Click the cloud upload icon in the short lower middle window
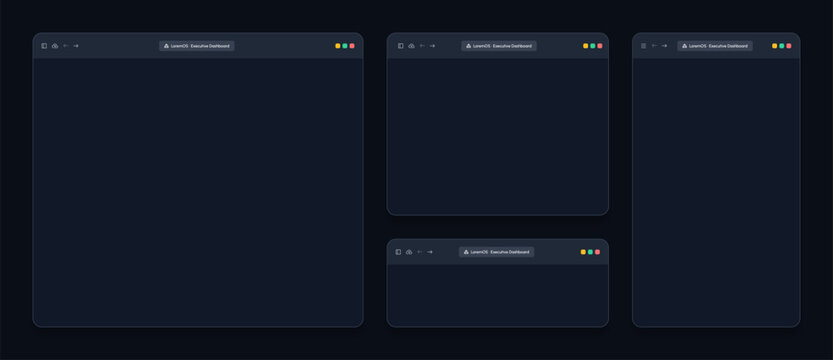 (409, 252)
